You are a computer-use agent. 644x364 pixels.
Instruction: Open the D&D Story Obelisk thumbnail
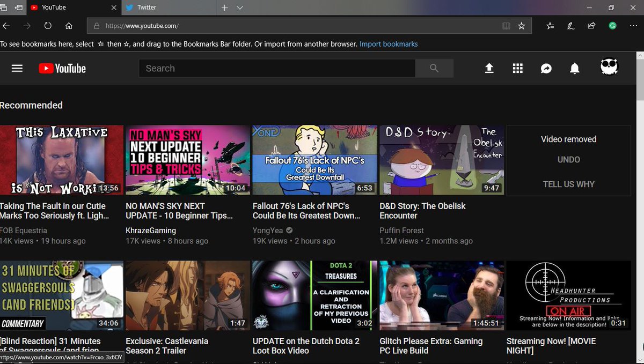click(x=442, y=160)
